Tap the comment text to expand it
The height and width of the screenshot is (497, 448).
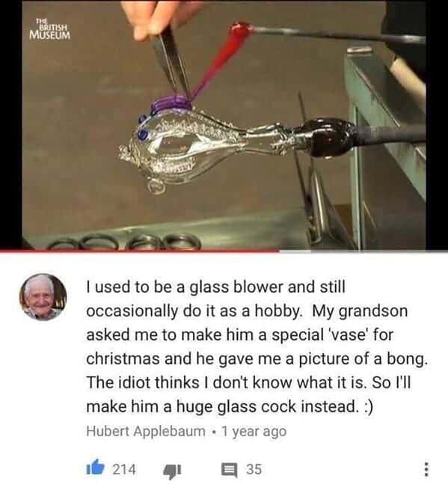pyautogui.click(x=257, y=347)
